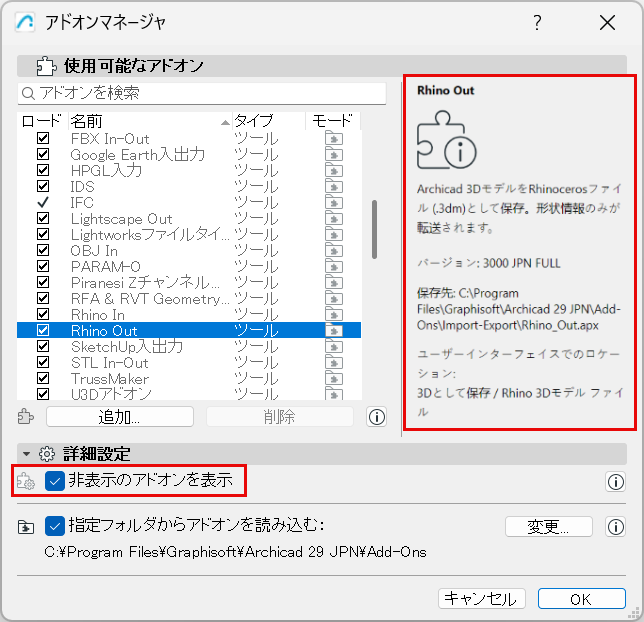Click the アドオンを検索 search field
Image resolution: width=644 pixels, height=622 pixels.
(x=202, y=94)
